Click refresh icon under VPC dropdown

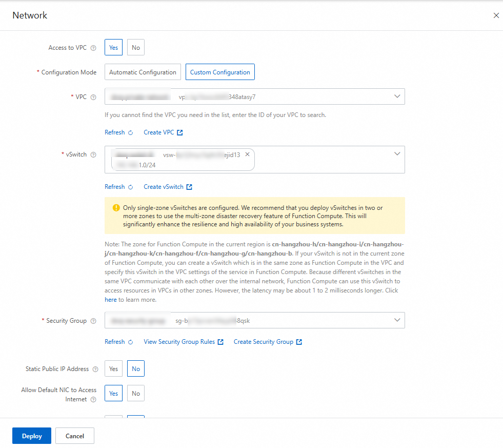[131, 132]
